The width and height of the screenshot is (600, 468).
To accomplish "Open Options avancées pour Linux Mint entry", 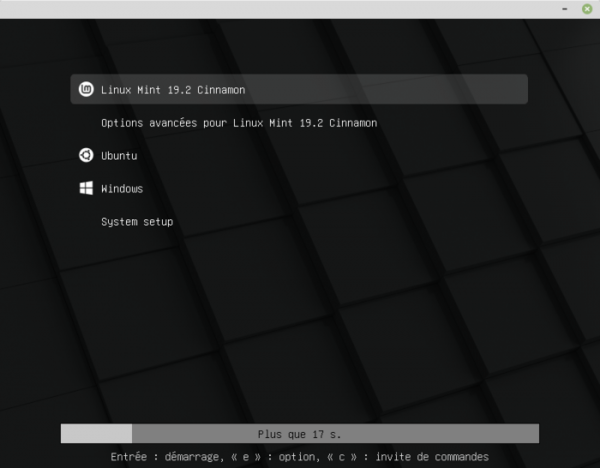I will 238,123.
